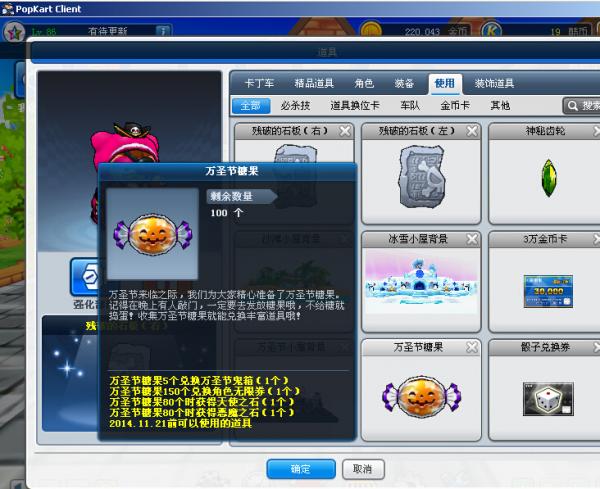Choose the 冰雪小屋背景 ice castle thumbnail
600x489 pixels.
(x=421, y=281)
